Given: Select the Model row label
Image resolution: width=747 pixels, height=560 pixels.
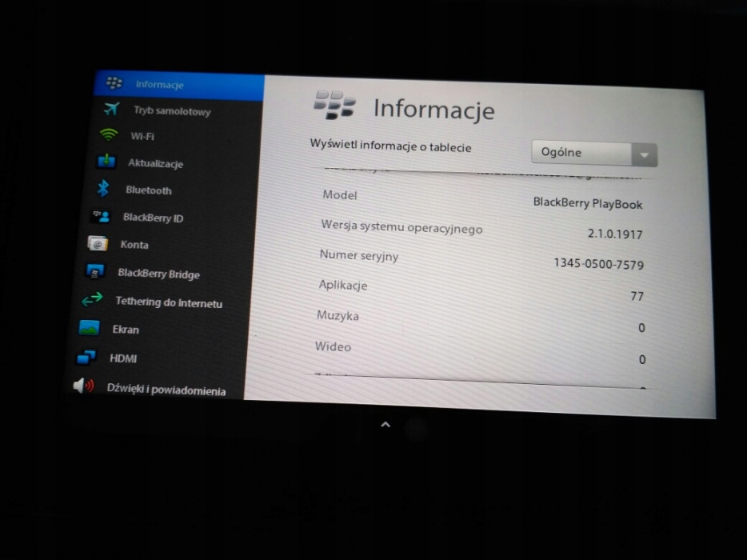Looking at the screenshot, I should pyautogui.click(x=340, y=195).
